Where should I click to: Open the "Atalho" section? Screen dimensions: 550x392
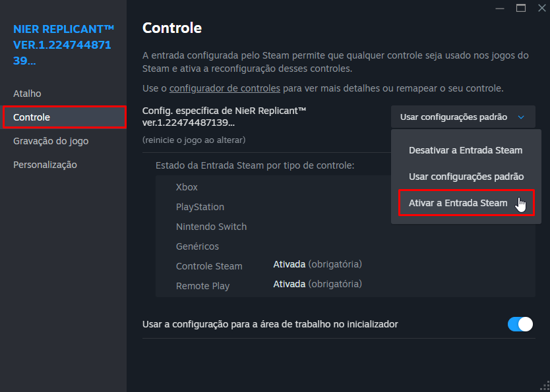coord(28,93)
